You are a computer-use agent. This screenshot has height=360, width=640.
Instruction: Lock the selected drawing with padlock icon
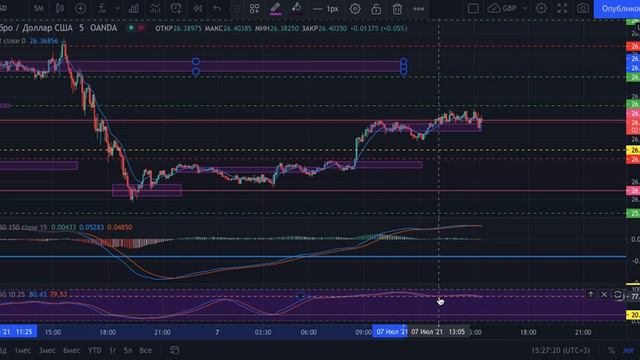(376, 9)
